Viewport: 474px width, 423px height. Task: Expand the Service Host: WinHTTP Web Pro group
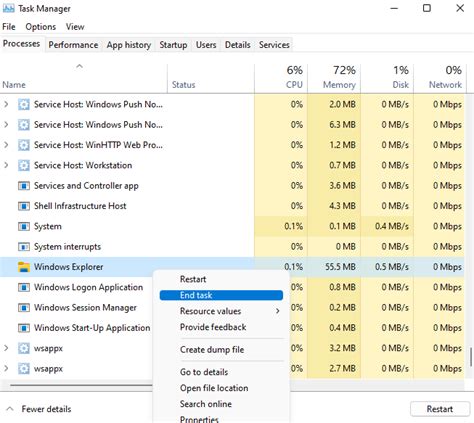click(6, 145)
